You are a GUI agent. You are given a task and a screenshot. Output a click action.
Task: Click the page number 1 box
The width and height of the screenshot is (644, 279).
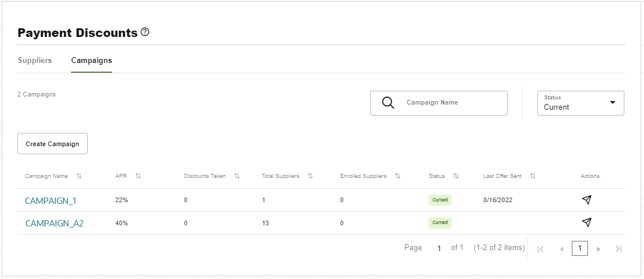pyautogui.click(x=580, y=248)
